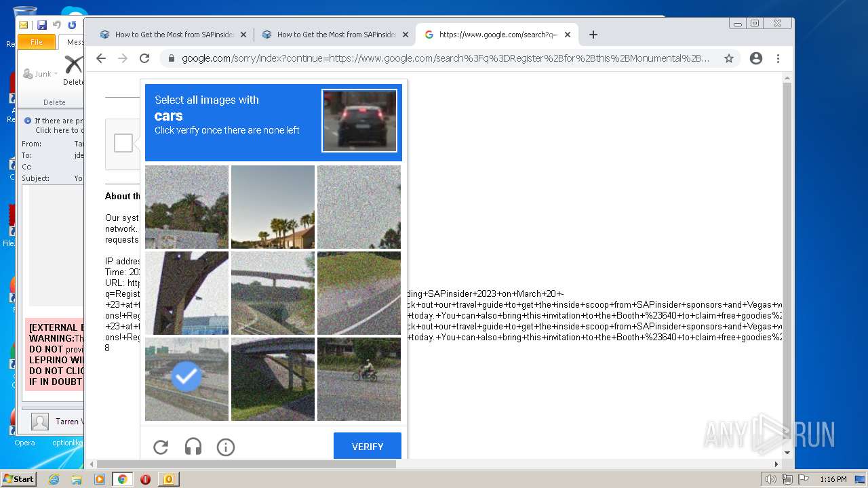868x488 pixels.
Task: Switch to Outlook on the taskbar
Action: pos(169,479)
